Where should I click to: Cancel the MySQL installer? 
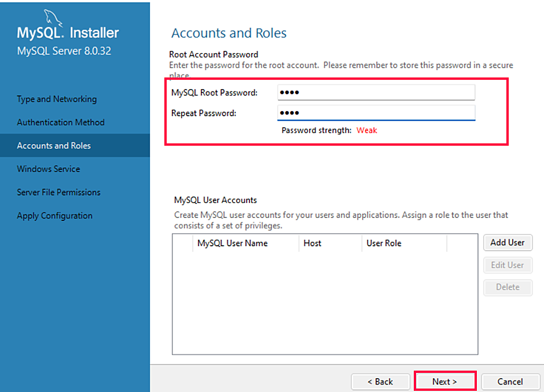coord(510,382)
